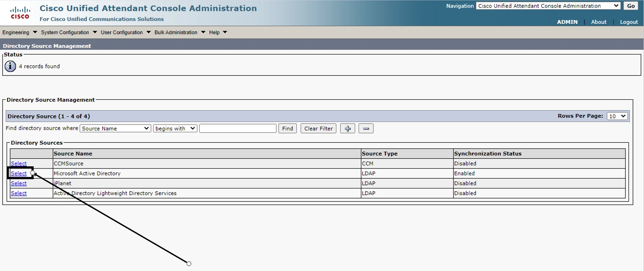Click the add directory source plus icon
Image resolution: width=644 pixels, height=271 pixels.
click(348, 129)
